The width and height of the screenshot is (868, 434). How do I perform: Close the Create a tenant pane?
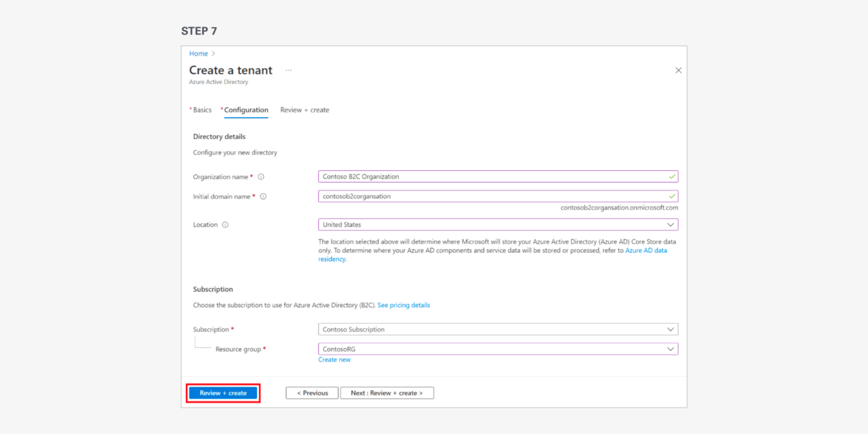click(x=678, y=71)
